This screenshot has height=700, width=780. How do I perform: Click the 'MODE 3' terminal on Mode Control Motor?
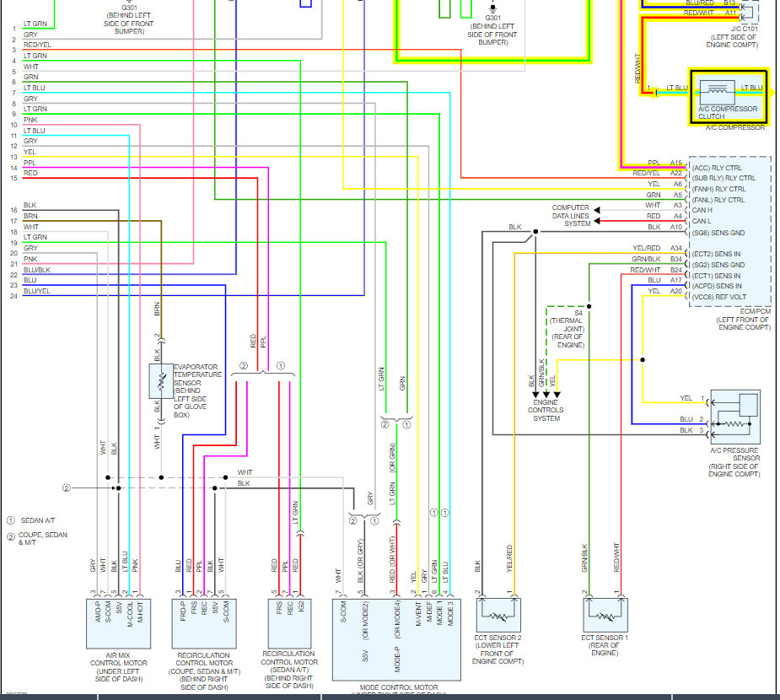tap(450, 613)
